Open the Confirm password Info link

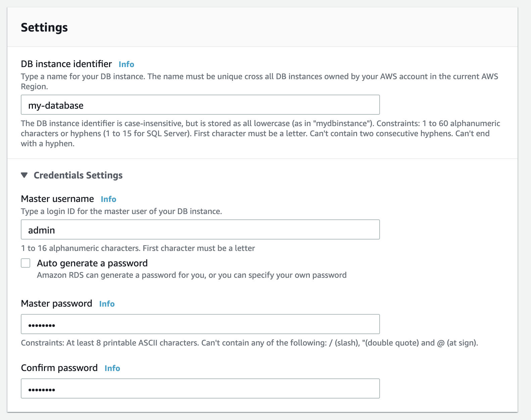112,368
